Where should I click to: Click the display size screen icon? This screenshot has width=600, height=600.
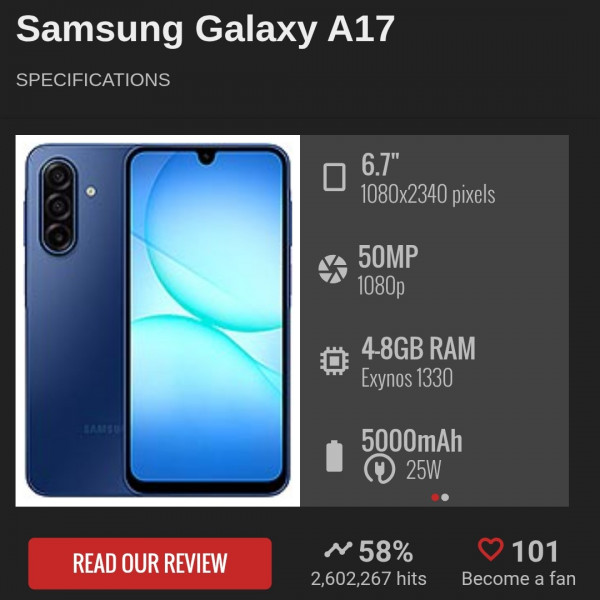[x=334, y=177]
